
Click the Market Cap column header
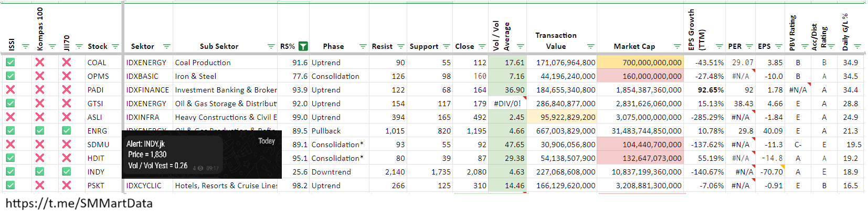pos(634,46)
